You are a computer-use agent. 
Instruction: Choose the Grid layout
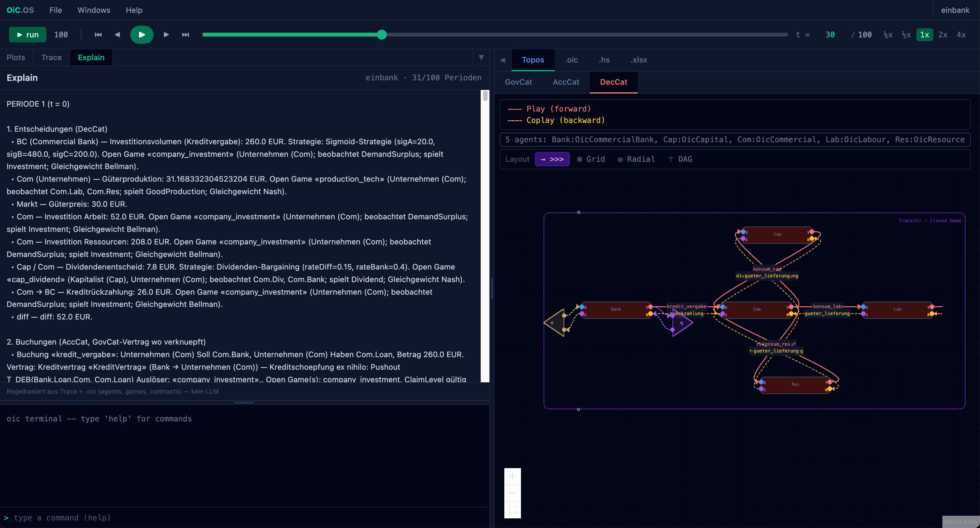tap(591, 159)
